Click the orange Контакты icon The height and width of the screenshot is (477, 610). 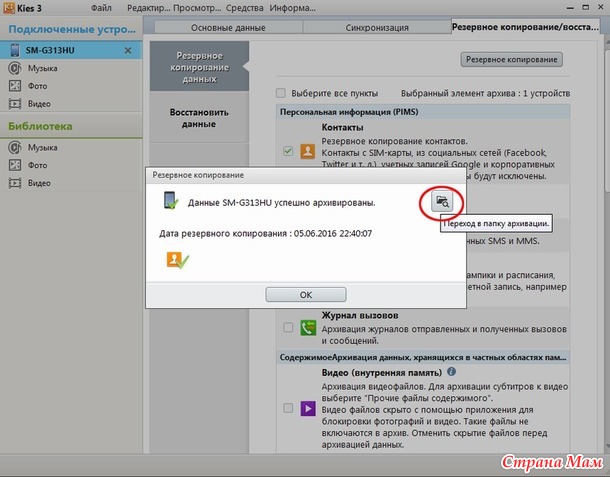[307, 151]
